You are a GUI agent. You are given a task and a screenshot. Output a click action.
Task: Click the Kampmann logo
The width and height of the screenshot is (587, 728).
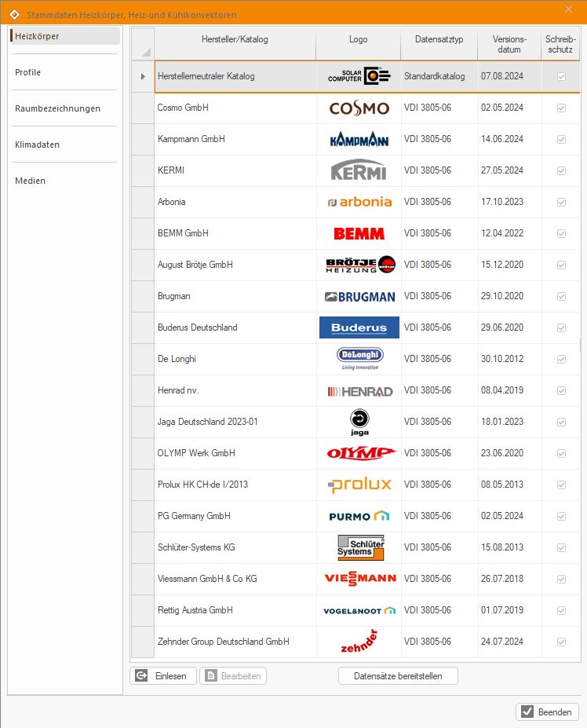[359, 139]
